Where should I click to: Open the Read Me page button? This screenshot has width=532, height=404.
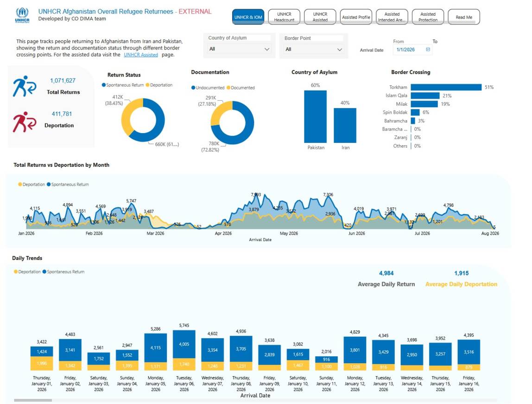click(464, 17)
